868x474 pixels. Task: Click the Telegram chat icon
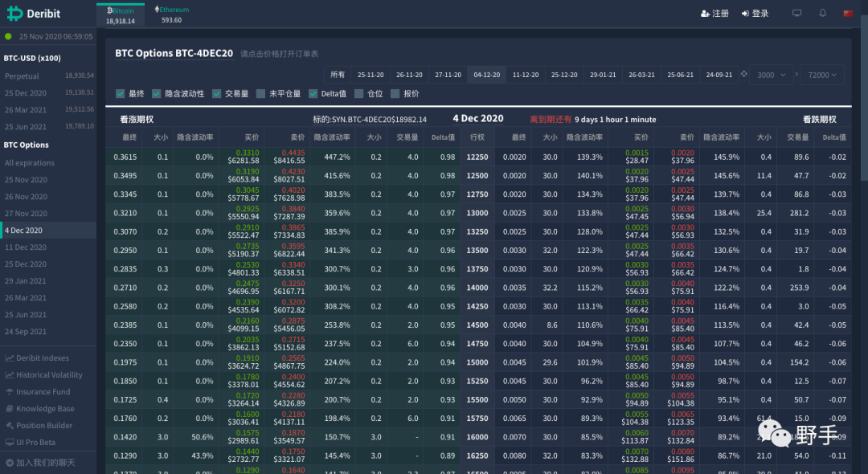[x=10, y=463]
